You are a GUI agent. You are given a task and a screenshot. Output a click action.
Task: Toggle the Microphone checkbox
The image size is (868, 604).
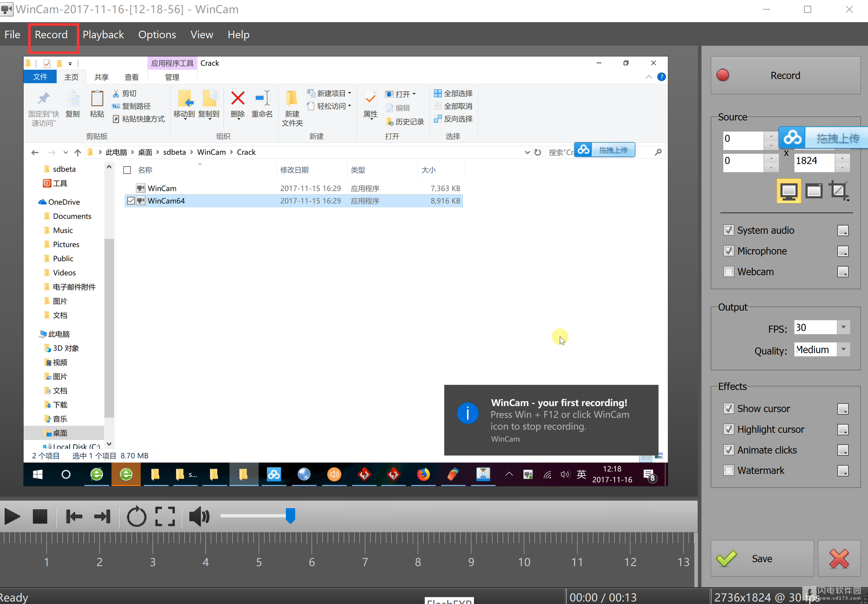[729, 251]
